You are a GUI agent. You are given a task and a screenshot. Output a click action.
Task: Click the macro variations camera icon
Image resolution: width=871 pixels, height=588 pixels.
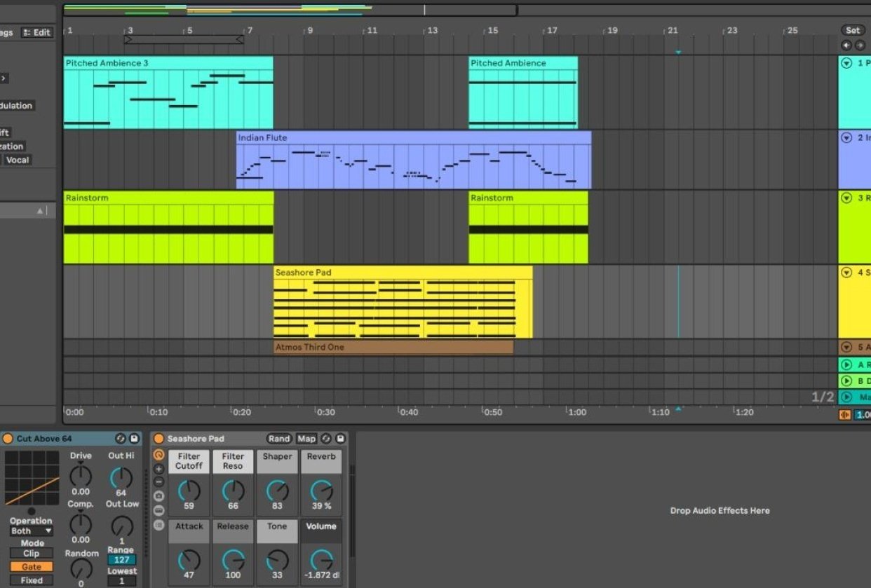(158, 497)
